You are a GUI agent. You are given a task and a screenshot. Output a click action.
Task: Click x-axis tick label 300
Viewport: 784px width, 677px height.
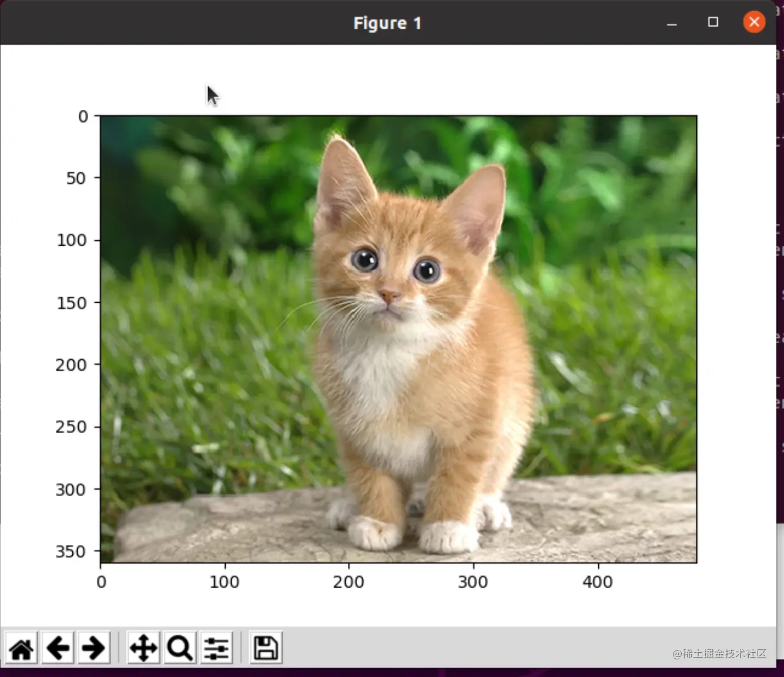473,582
